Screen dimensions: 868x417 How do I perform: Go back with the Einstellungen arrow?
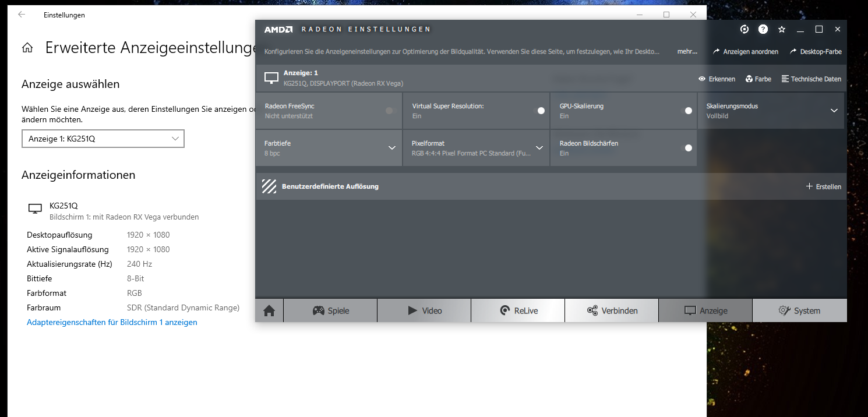22,15
